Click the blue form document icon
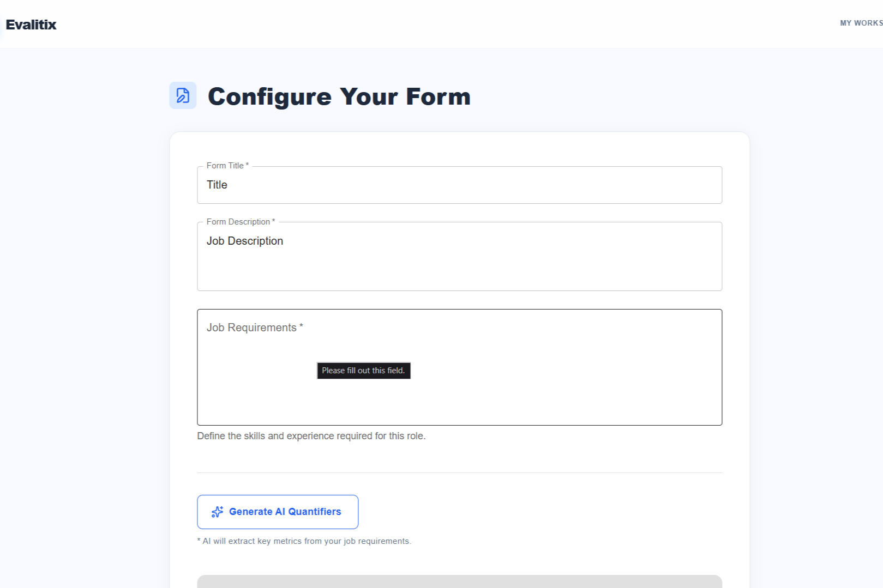Viewport: 883px width, 588px height. pyautogui.click(x=183, y=95)
